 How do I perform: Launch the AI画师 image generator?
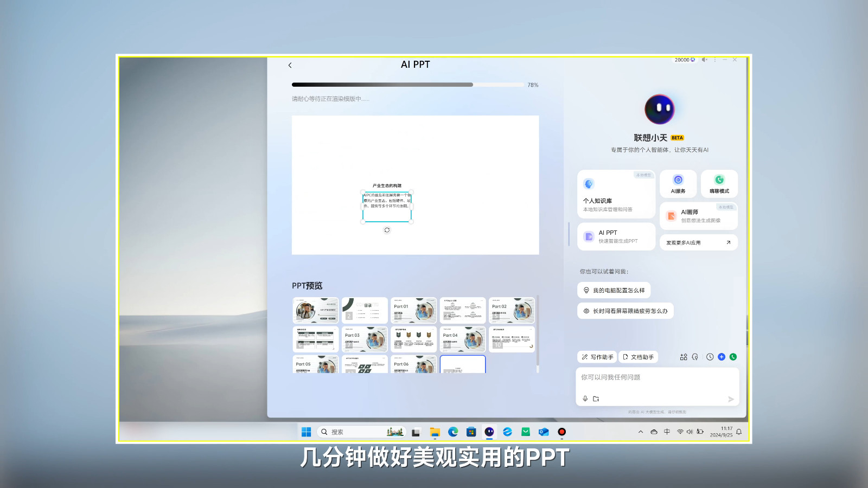coord(699,216)
